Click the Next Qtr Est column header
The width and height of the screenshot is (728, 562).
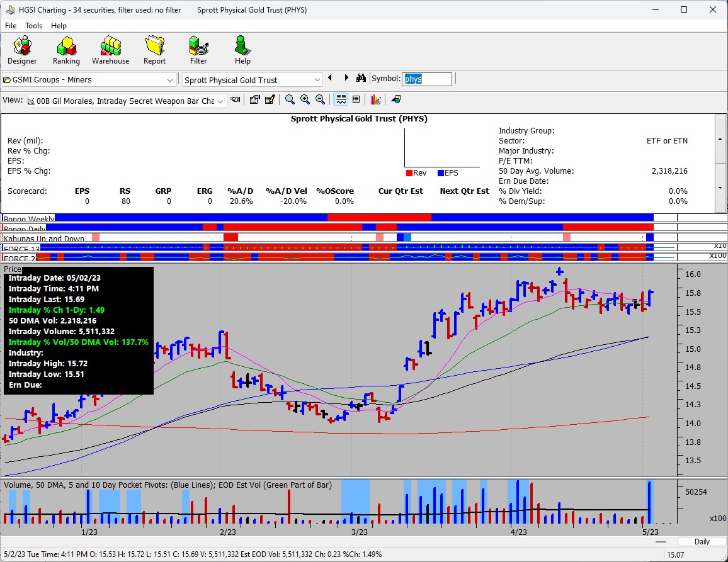464,191
